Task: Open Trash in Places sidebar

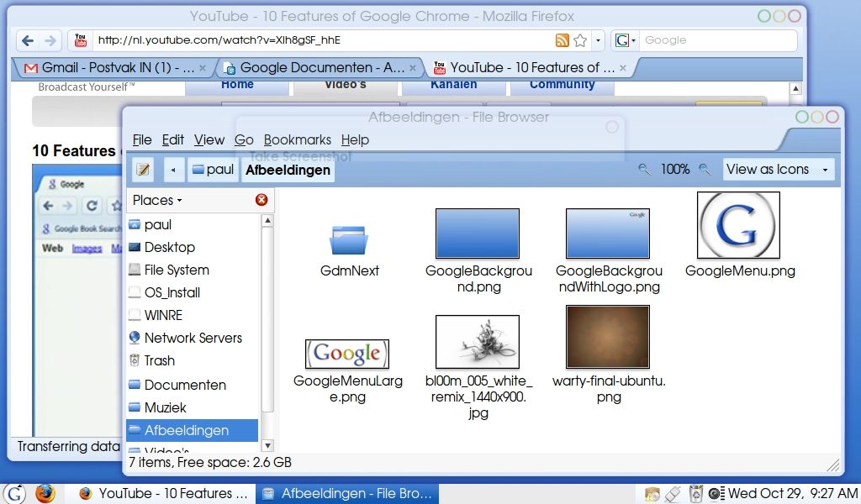Action: coord(193,360)
